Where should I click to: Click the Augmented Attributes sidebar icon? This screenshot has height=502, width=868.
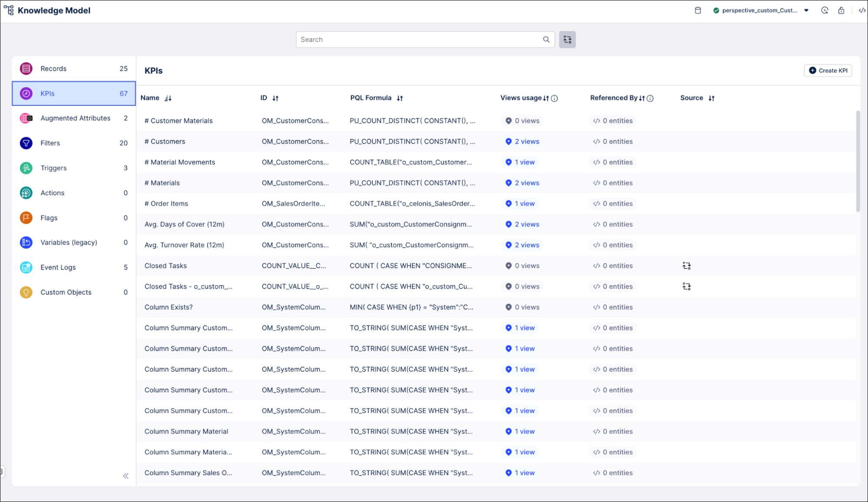(x=26, y=118)
